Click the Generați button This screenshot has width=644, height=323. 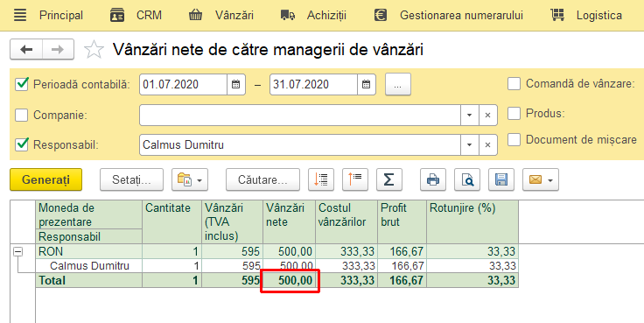click(46, 179)
